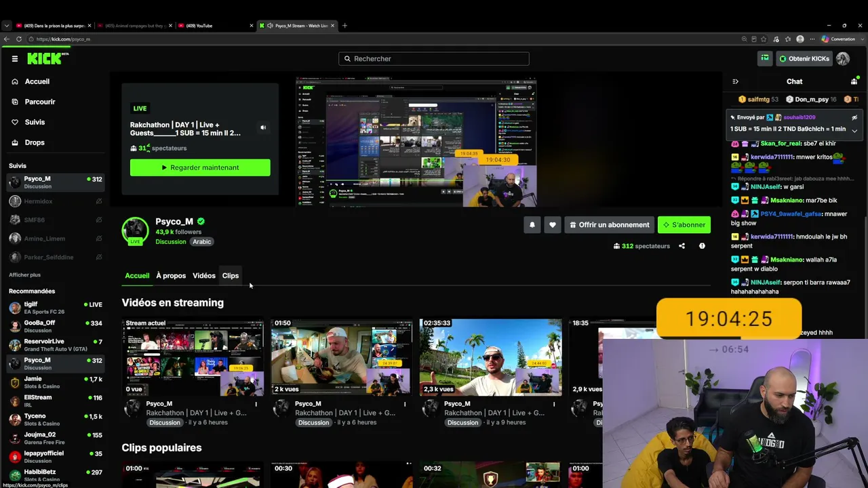Open recommended channel Joujma_02
This screenshot has height=488, width=868.
(55, 439)
